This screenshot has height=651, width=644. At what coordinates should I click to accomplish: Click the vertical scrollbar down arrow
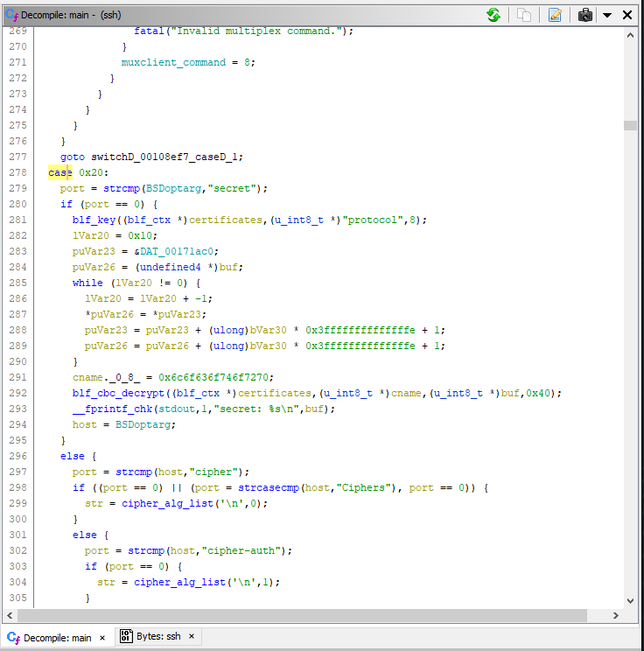tap(630, 601)
